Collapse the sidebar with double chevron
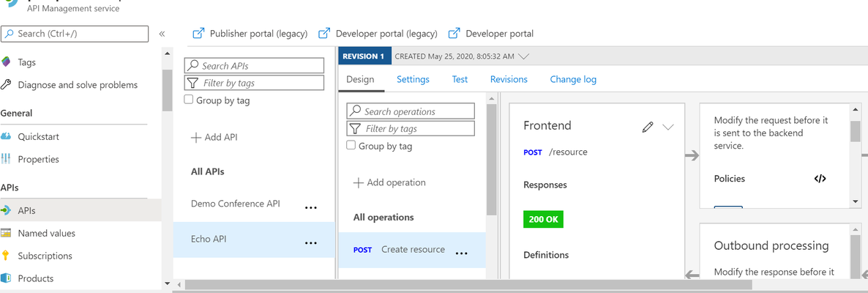 [162, 34]
